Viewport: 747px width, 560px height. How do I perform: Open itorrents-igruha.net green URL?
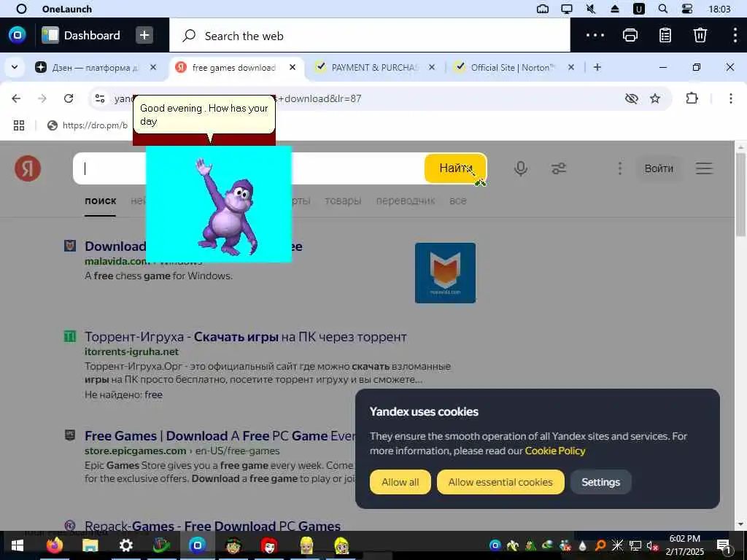point(131,351)
